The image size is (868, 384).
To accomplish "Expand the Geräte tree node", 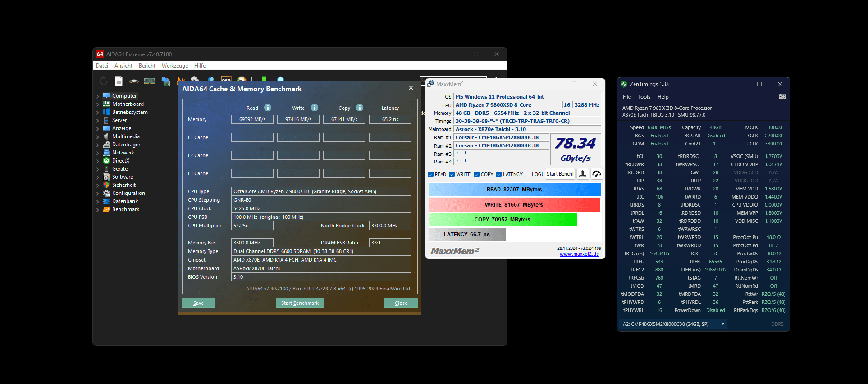I will (97, 169).
